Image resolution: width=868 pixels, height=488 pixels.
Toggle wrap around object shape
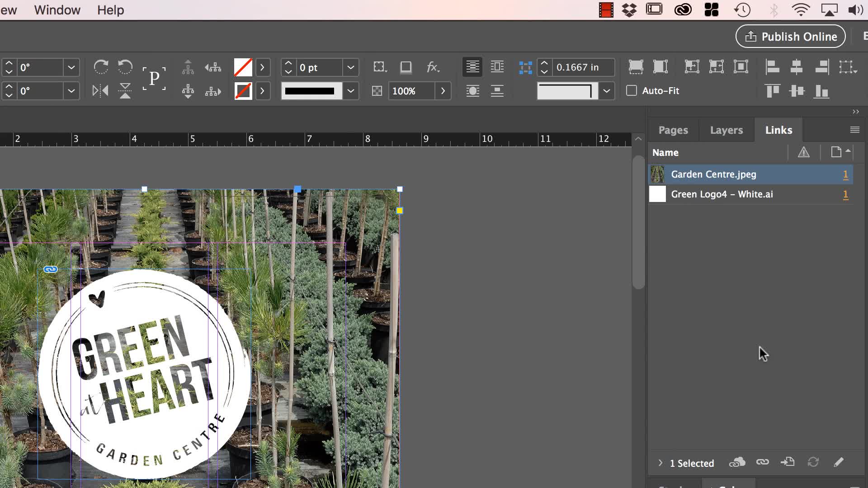473,91
